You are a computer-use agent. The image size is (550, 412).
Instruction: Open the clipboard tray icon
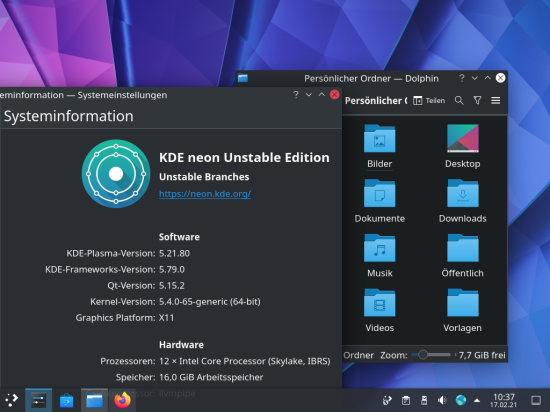406,400
